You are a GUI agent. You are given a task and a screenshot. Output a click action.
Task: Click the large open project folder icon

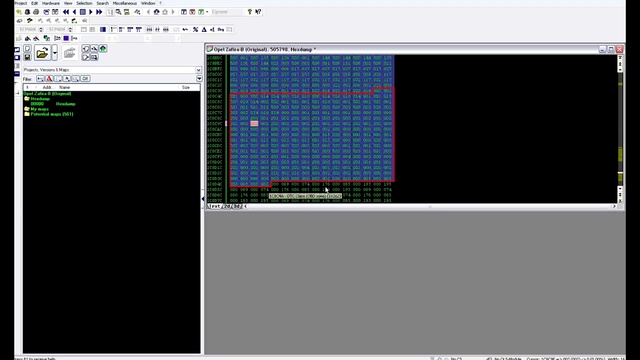click(x=42, y=53)
